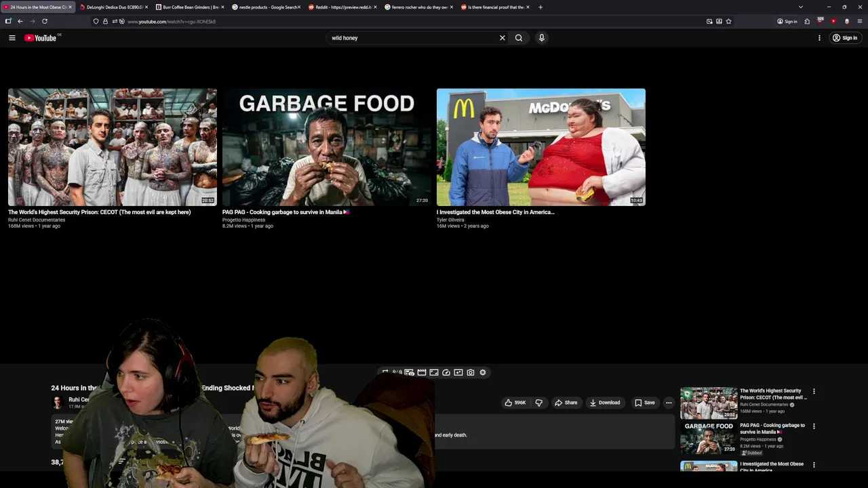Close the 24 Hours in the Most Obese tab

70,7
